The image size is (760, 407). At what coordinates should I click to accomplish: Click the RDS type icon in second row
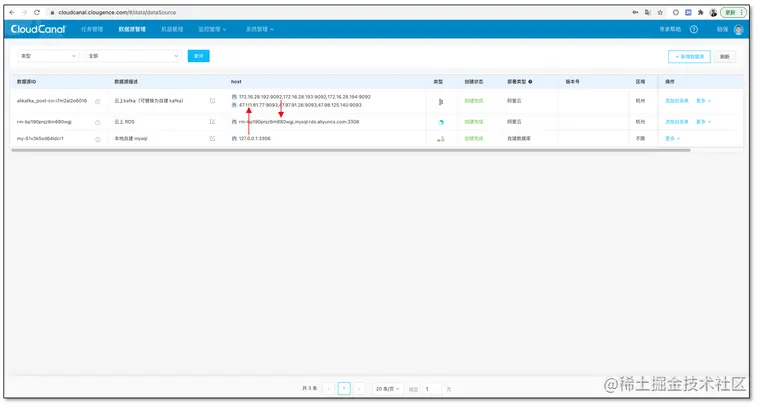coord(441,123)
